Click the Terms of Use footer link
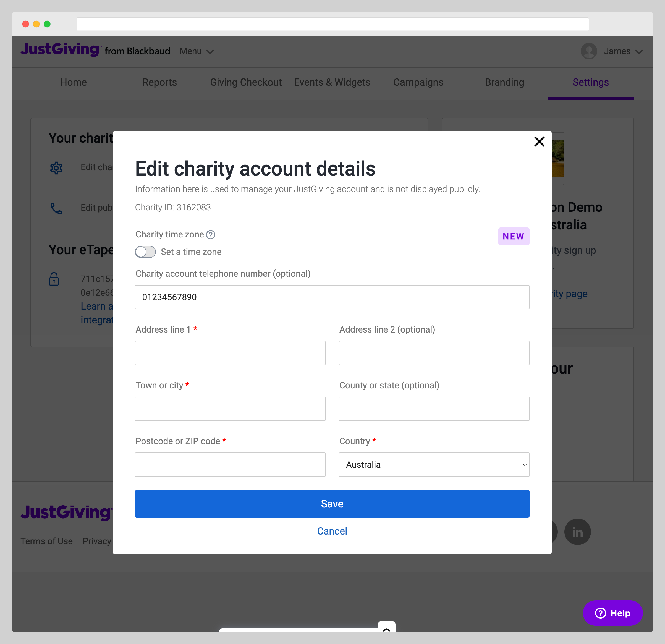The height and width of the screenshot is (644, 665). (x=46, y=541)
